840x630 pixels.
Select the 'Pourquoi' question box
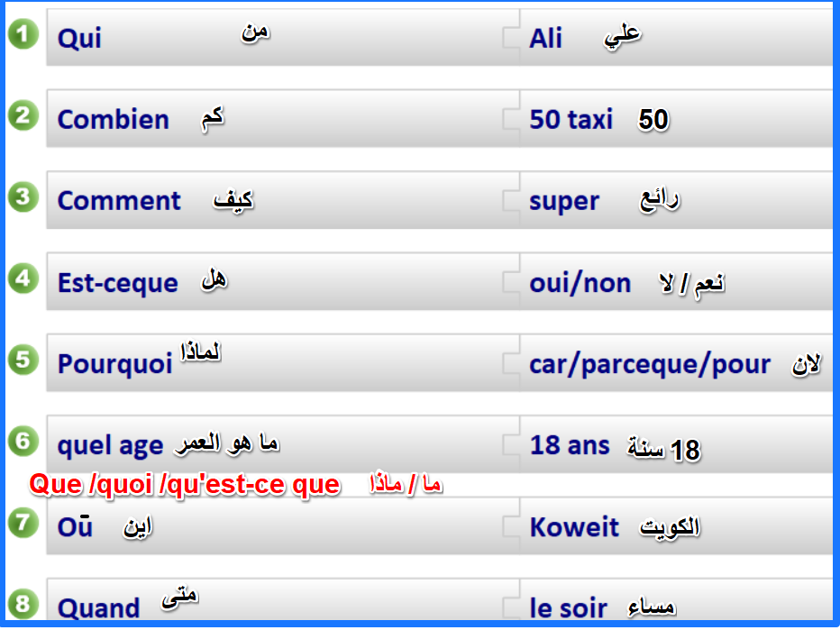click(279, 362)
